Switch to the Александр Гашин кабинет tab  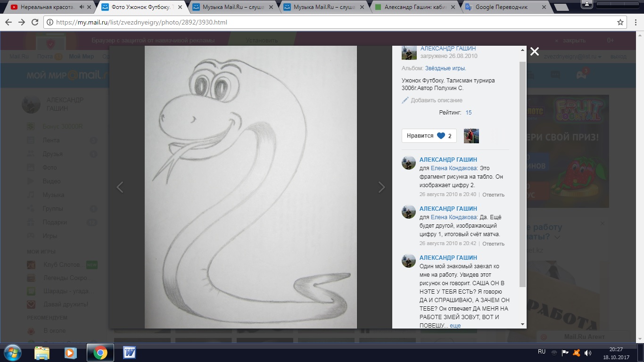(x=415, y=7)
